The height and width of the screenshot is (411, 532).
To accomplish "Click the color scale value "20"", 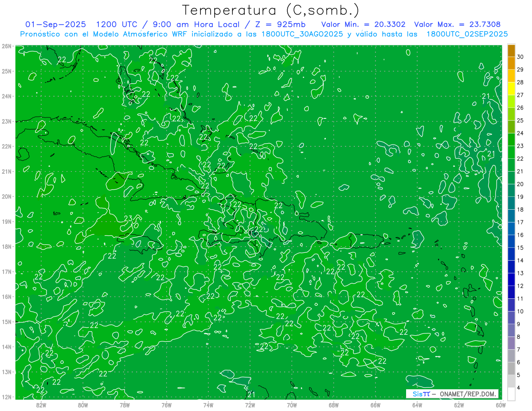I will point(520,184).
